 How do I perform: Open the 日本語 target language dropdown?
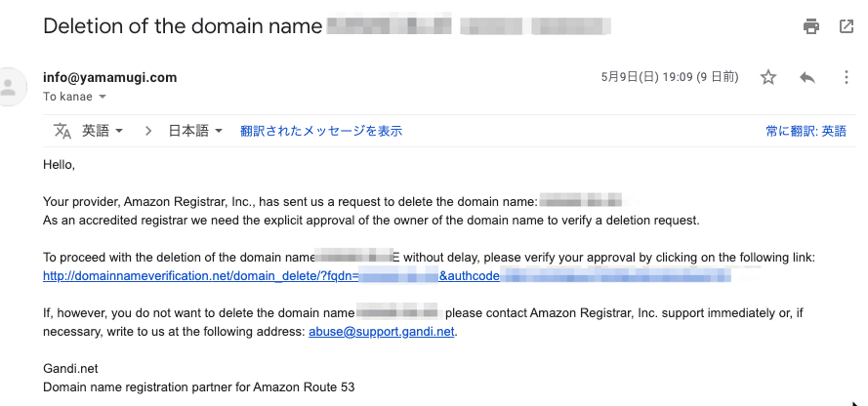click(x=195, y=131)
